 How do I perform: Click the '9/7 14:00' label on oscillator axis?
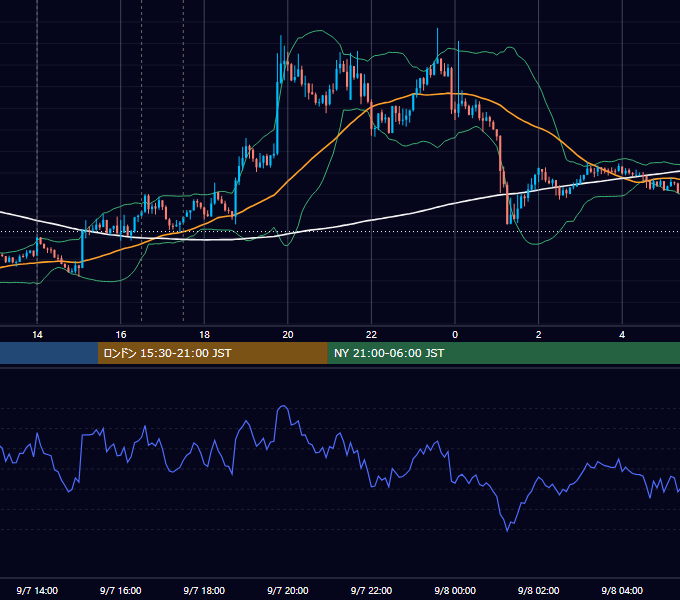37,590
